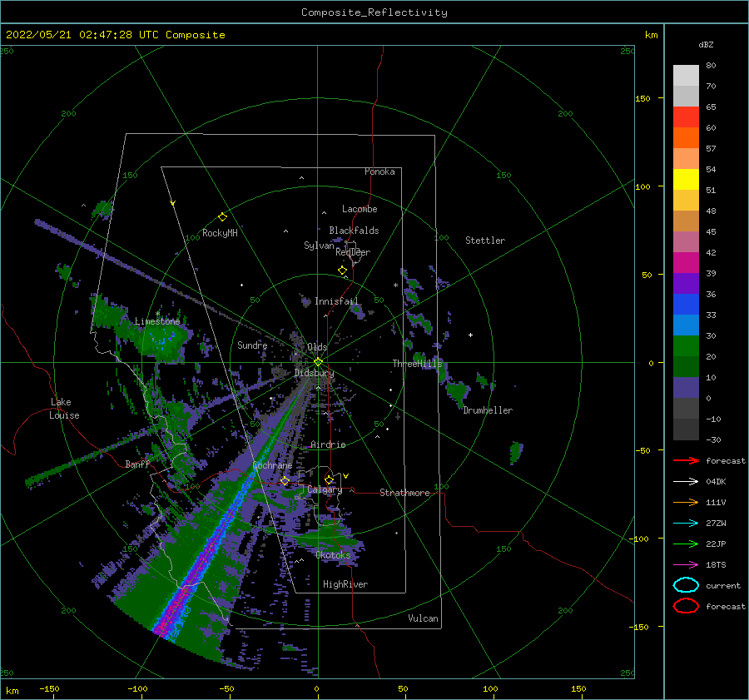Image resolution: width=749 pixels, height=700 pixels.
Task: Click the Didsbury label
Action: pyautogui.click(x=314, y=373)
